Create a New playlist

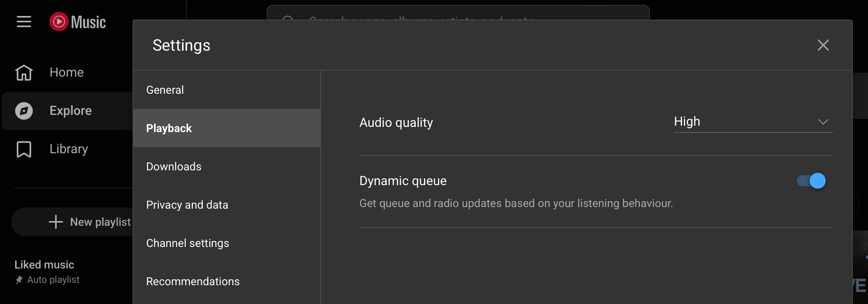[100, 222]
